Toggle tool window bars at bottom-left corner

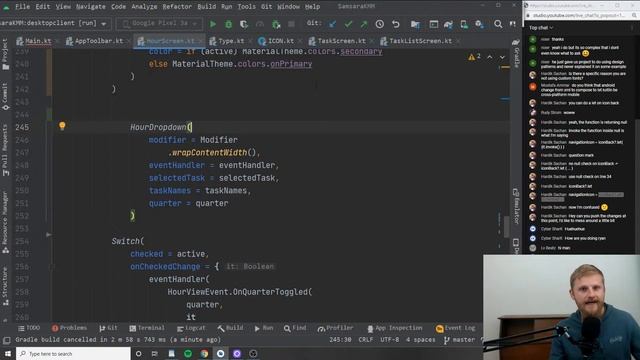click(x=7, y=340)
